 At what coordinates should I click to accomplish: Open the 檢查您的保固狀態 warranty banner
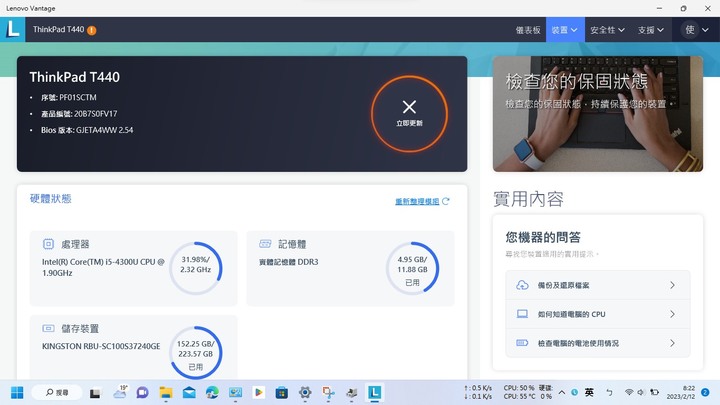point(597,114)
